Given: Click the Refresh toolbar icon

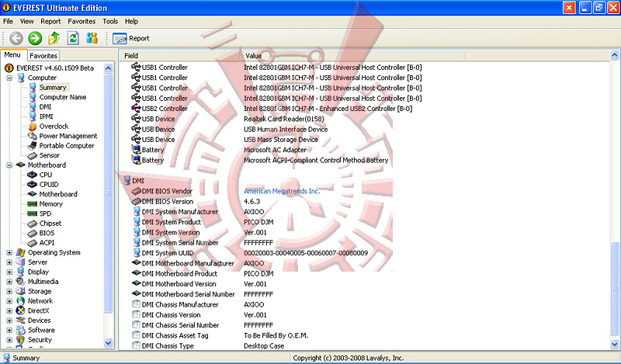Looking at the screenshot, I should (73, 39).
